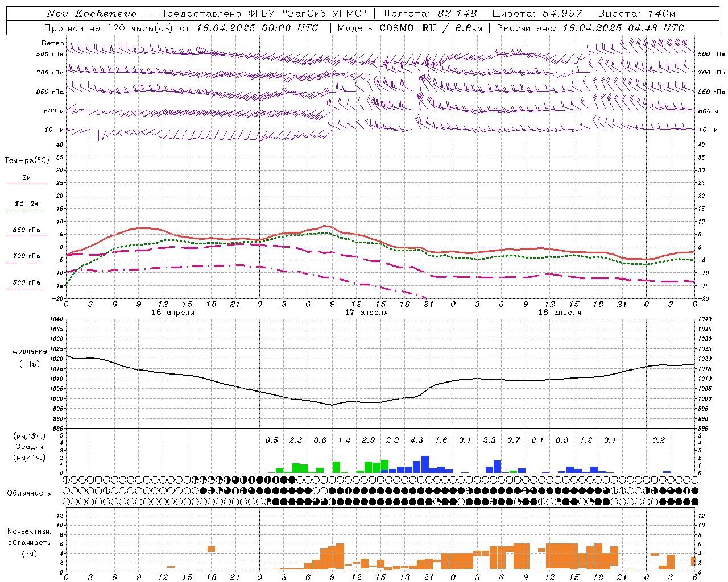Click the (гПа) pressure unit label

[x=30, y=364]
